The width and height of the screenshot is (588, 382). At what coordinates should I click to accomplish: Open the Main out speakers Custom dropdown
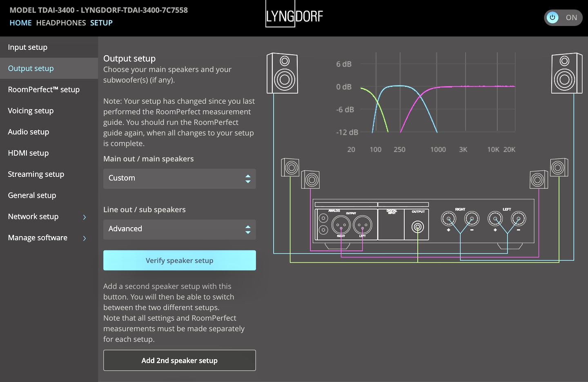pos(180,179)
